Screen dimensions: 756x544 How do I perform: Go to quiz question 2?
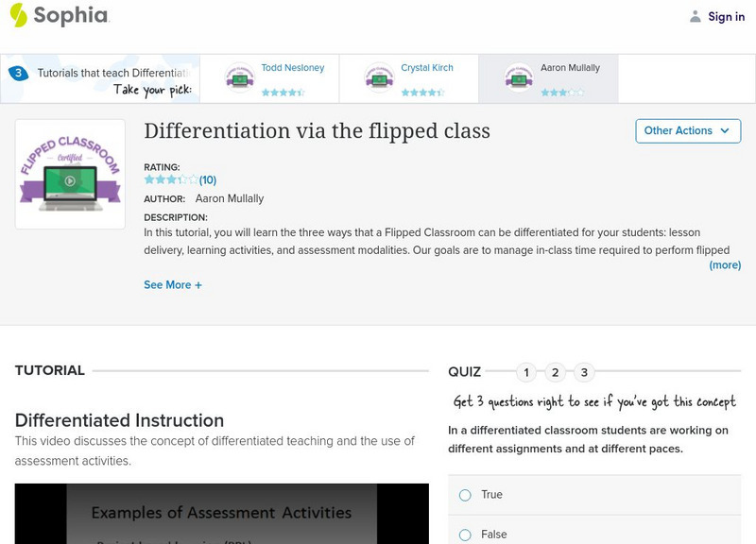click(x=556, y=372)
